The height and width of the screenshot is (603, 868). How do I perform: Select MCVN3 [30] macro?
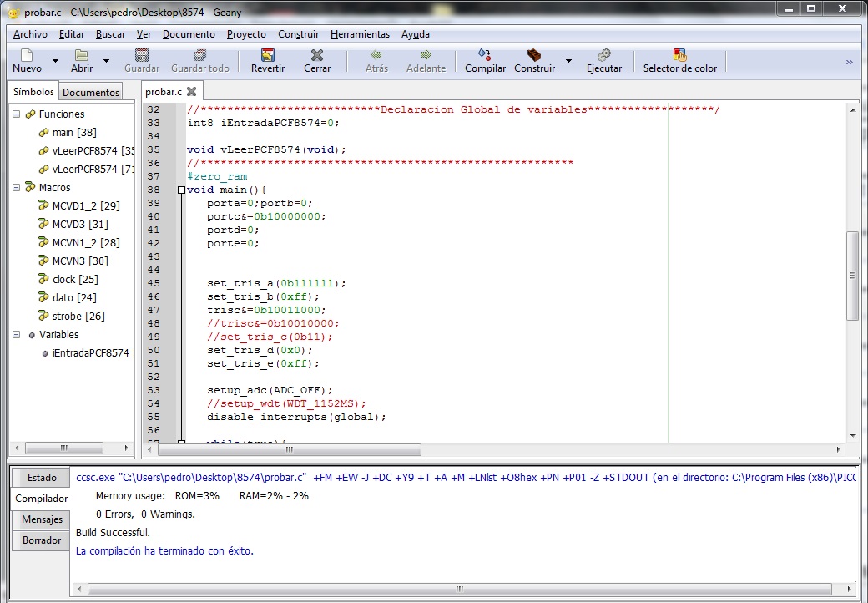point(80,261)
